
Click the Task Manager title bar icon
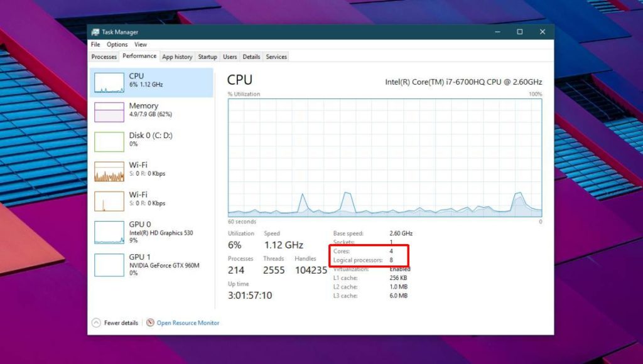click(x=95, y=32)
